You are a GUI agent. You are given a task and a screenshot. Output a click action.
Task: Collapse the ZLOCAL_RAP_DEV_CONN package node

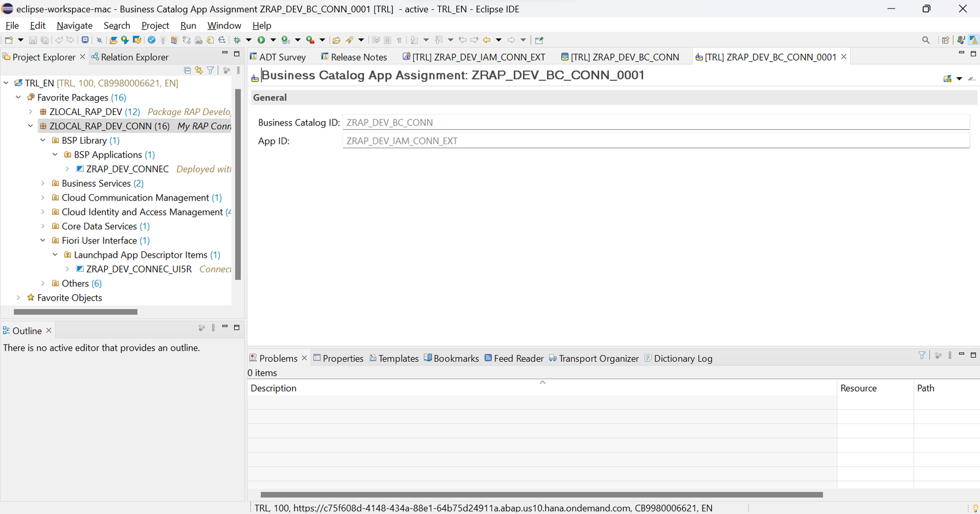click(x=31, y=126)
